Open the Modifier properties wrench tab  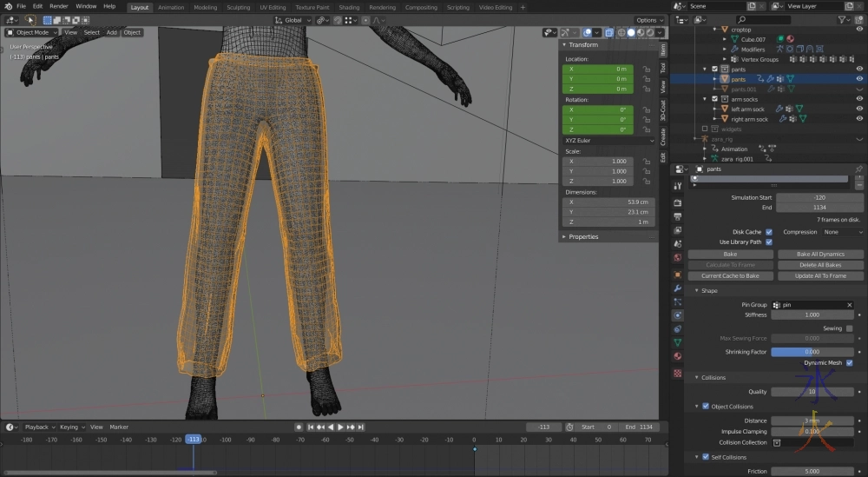pyautogui.click(x=678, y=288)
